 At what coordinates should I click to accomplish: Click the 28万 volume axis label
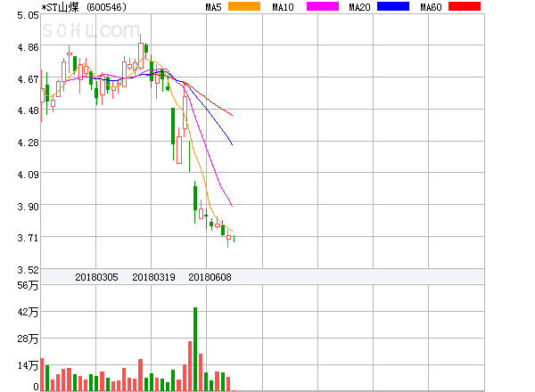point(28,339)
